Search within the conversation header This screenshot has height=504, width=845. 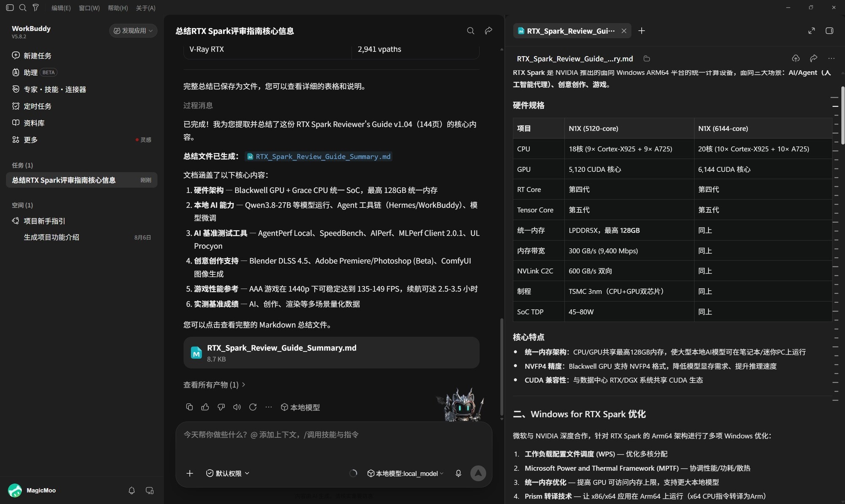pos(470,31)
